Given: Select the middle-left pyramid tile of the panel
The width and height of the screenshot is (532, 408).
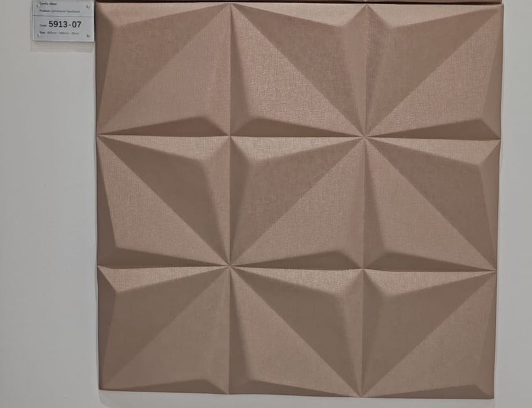Looking at the screenshot, I should (x=164, y=200).
